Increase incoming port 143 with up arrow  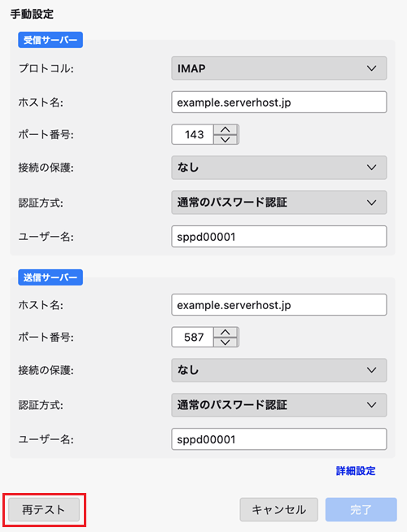225,129
